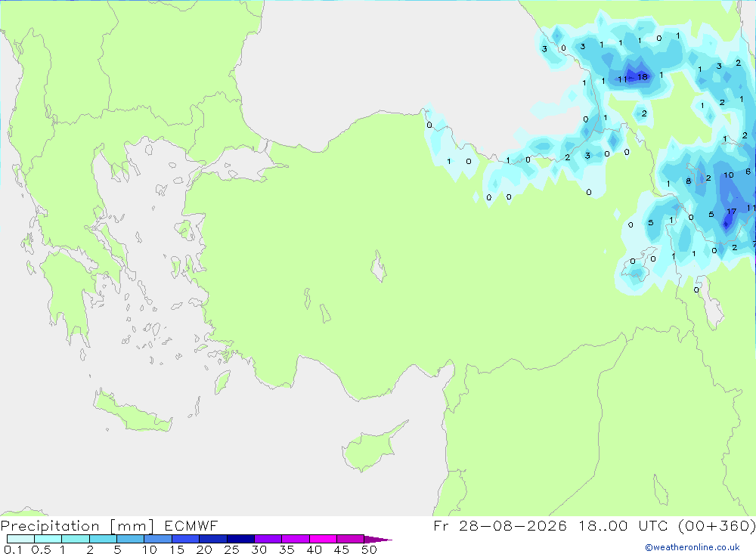Image resolution: width=756 pixels, height=554 pixels.
Task: Click the "0.5" legend scale number
Action: click(41, 549)
